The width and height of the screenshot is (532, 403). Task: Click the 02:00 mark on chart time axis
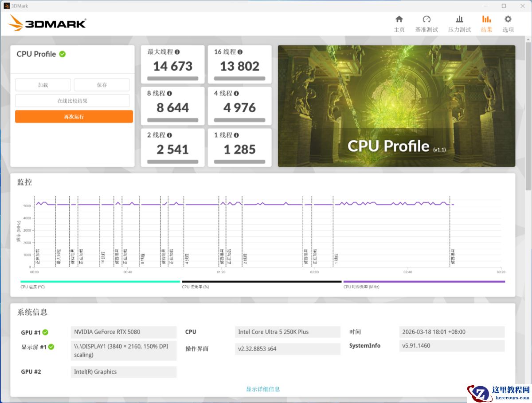click(x=314, y=272)
